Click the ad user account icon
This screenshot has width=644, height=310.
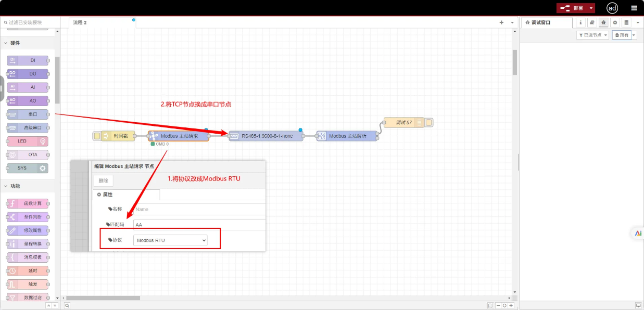click(612, 8)
